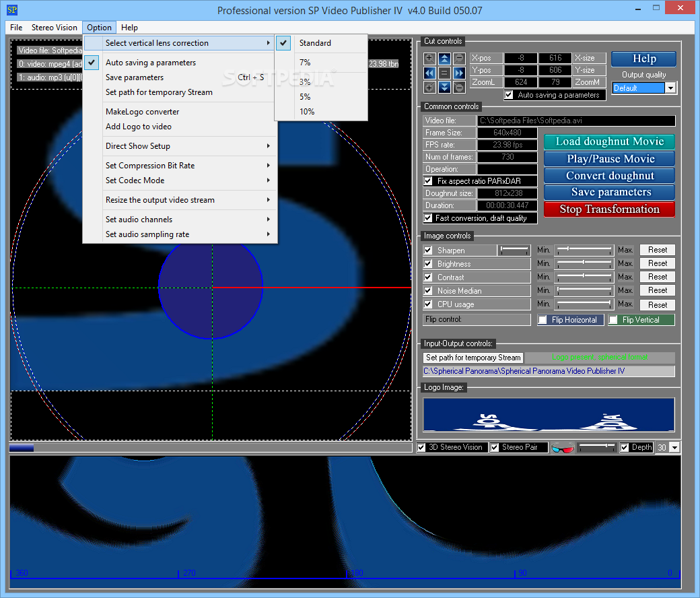700x598 pixels.
Task: Disable the Sharpen checkbox
Action: pos(428,250)
